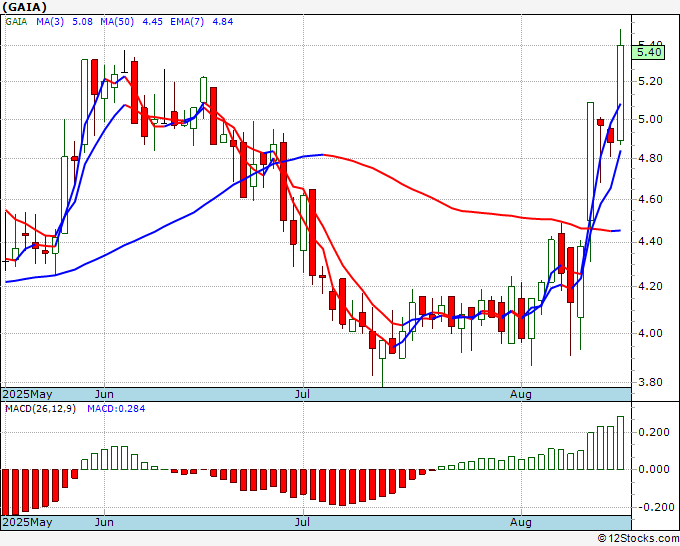This screenshot has width=680, height=546.
Task: Click the 4.40 price axis label
Action: (651, 241)
